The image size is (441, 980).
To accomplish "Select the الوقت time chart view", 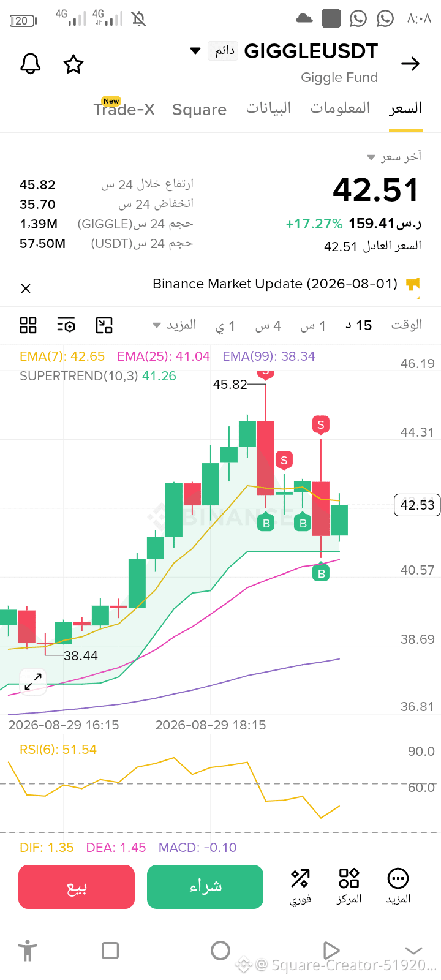I will 407,325.
